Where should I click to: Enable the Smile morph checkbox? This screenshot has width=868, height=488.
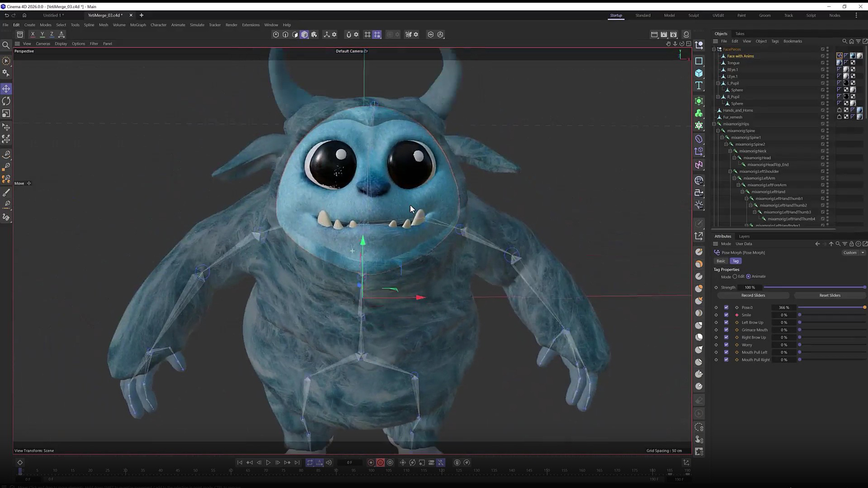click(x=726, y=315)
